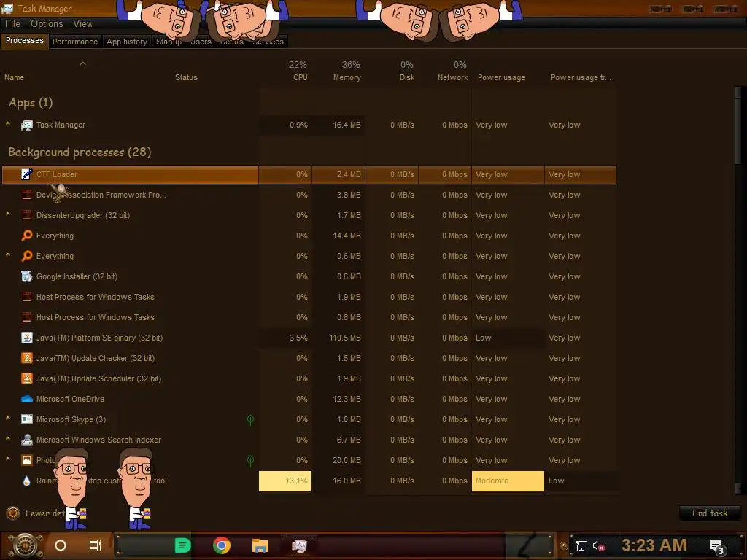The image size is (747, 560).
Task: Click the leaf suspended icon on Skype row
Action: [x=251, y=419]
